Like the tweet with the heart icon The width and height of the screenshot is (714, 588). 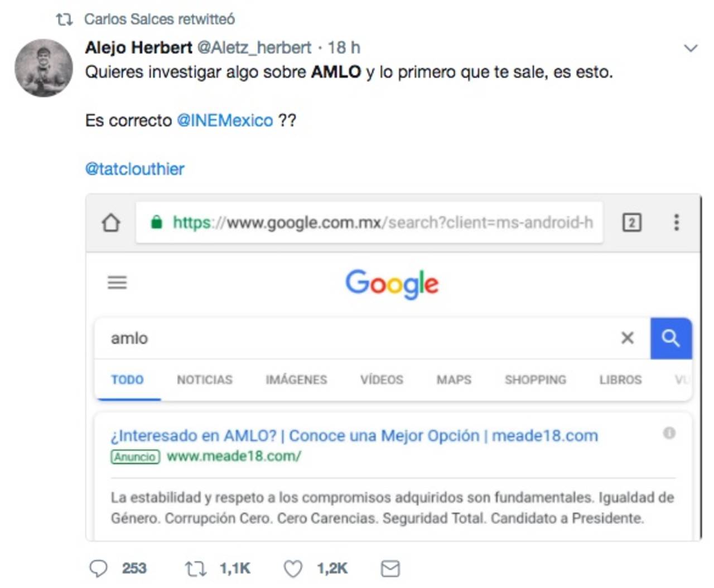pos(293,568)
